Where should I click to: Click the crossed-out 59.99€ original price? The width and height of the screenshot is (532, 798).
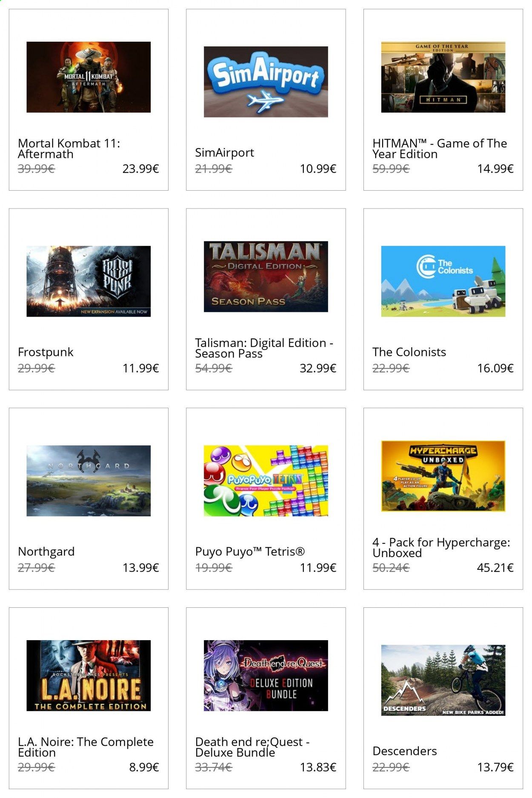pos(391,169)
